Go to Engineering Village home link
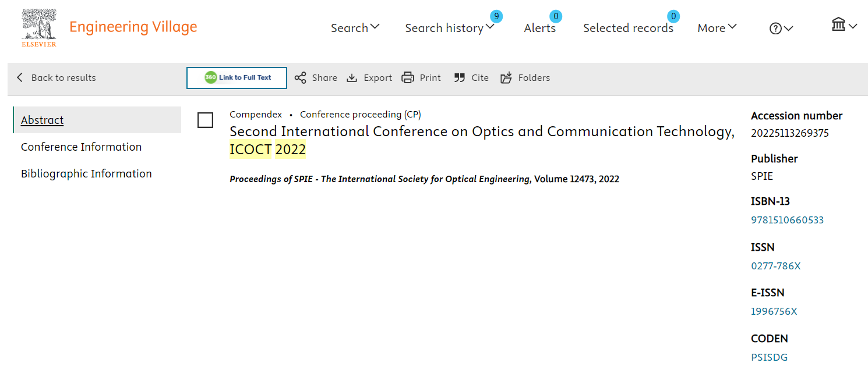 pos(133,27)
